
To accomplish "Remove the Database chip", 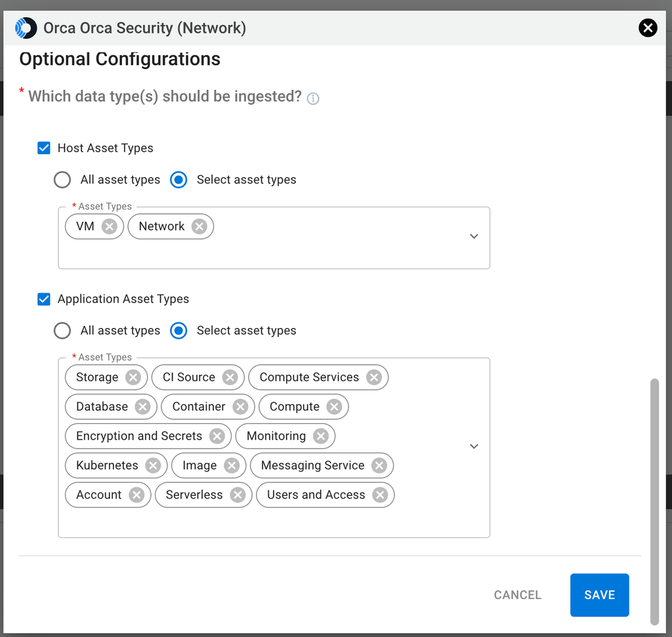I will click(x=142, y=407).
